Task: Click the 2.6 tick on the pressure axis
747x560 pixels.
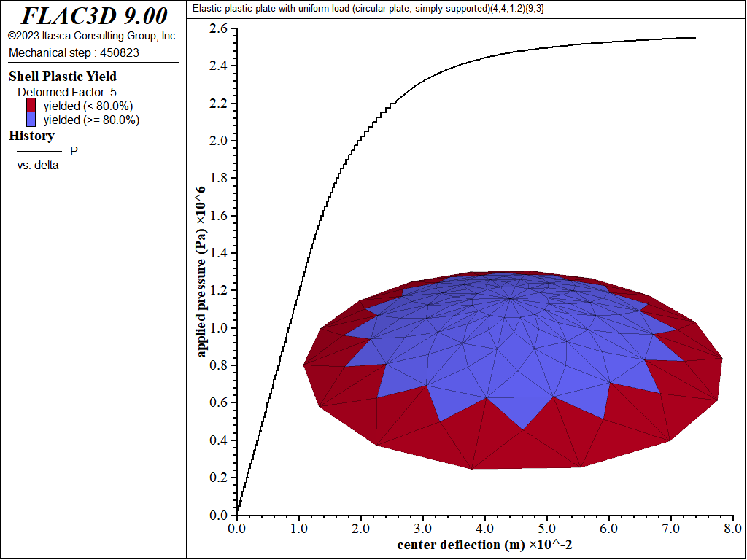Action: (x=218, y=28)
